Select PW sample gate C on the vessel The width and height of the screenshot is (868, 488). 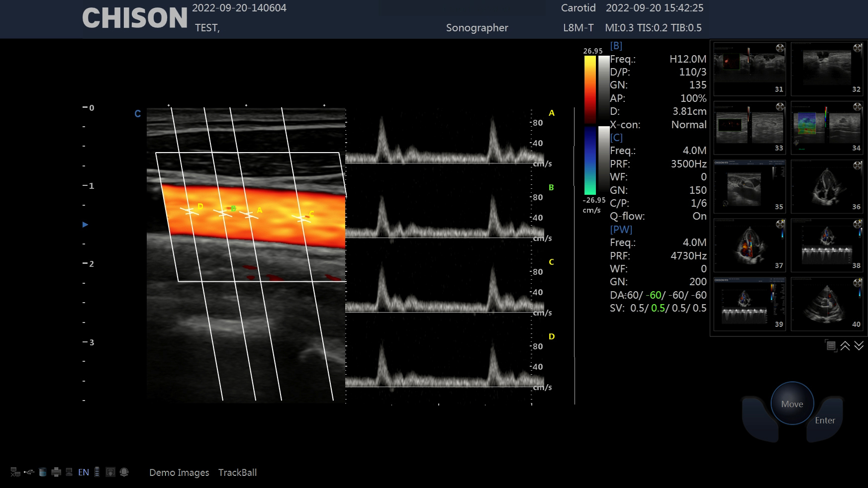tap(301, 218)
